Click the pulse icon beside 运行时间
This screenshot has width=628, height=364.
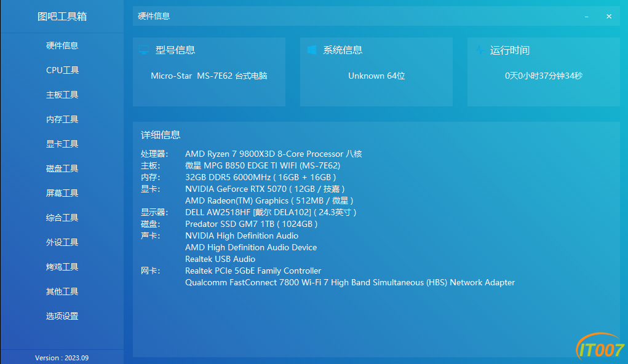click(x=479, y=50)
